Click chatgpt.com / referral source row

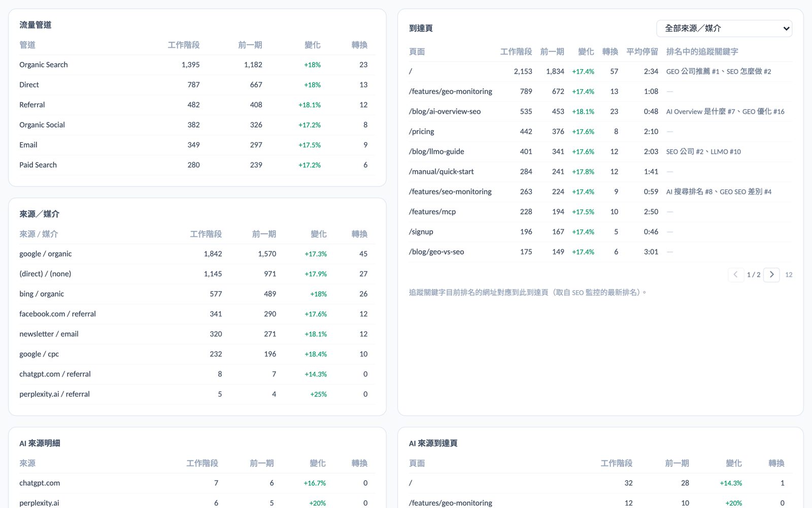pyautogui.click(x=197, y=374)
